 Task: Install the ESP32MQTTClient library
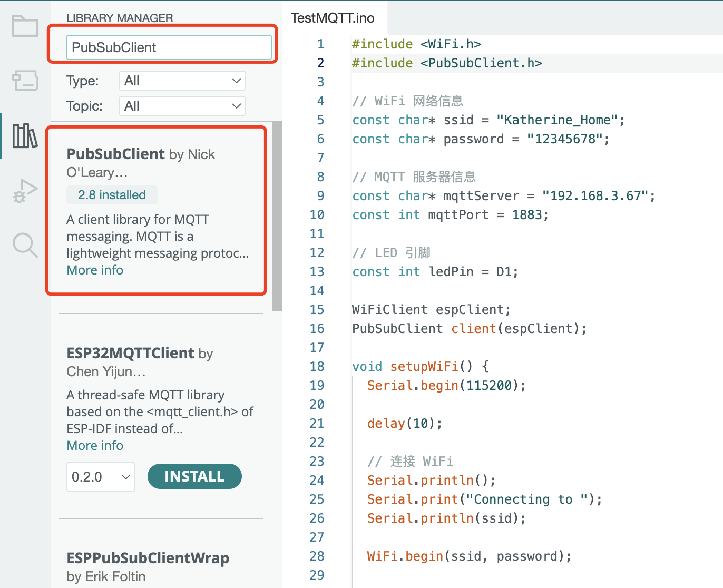pos(194,476)
